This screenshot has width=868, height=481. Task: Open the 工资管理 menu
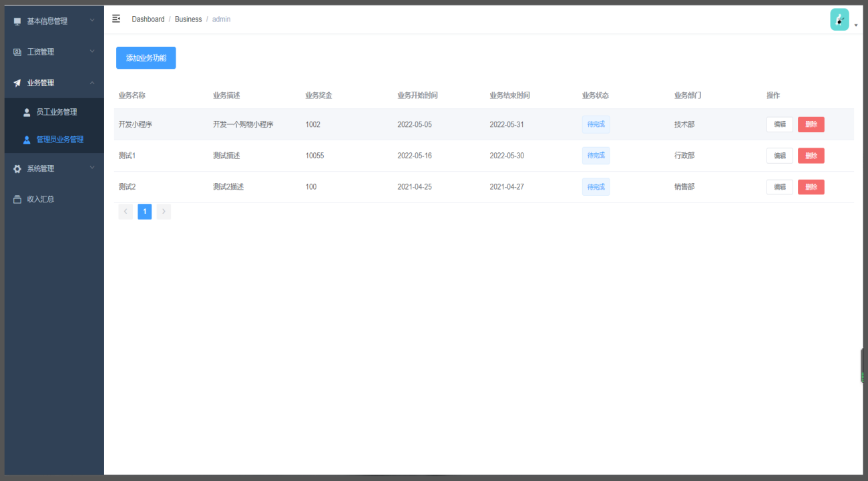(x=54, y=52)
